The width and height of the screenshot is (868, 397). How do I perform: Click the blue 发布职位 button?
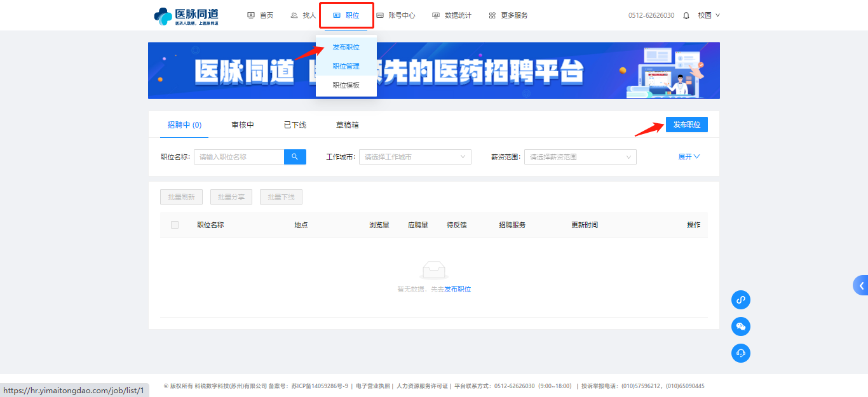(x=686, y=125)
